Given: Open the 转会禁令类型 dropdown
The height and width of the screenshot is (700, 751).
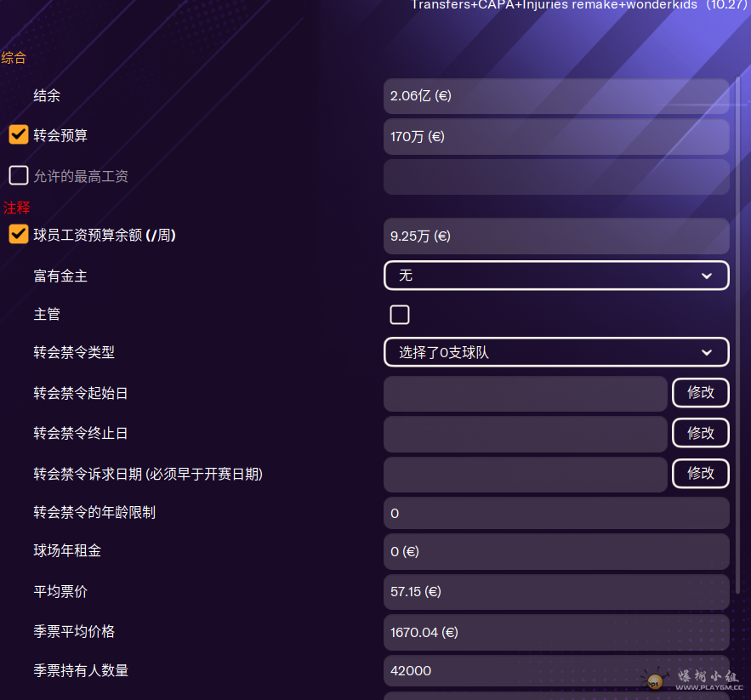Looking at the screenshot, I should click(x=556, y=352).
